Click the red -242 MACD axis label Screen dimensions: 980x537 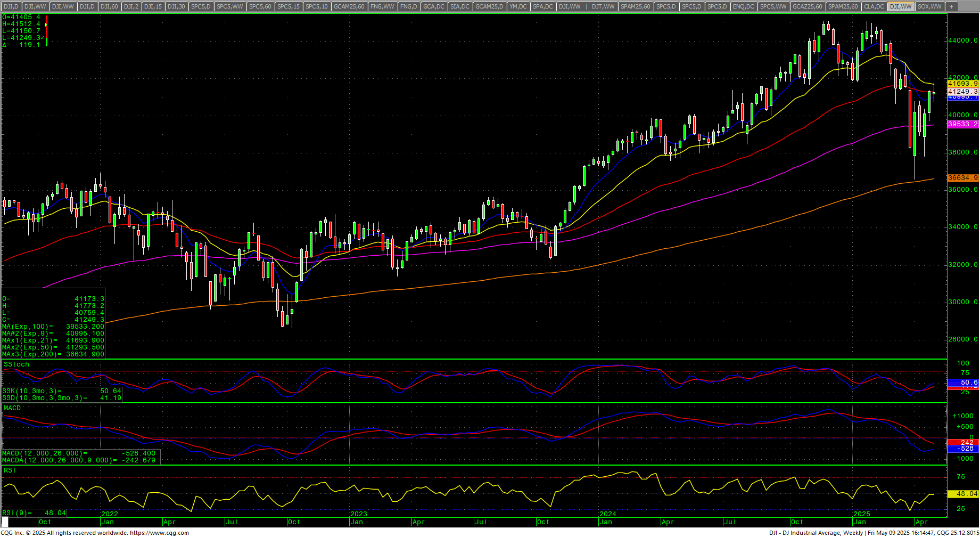point(963,443)
